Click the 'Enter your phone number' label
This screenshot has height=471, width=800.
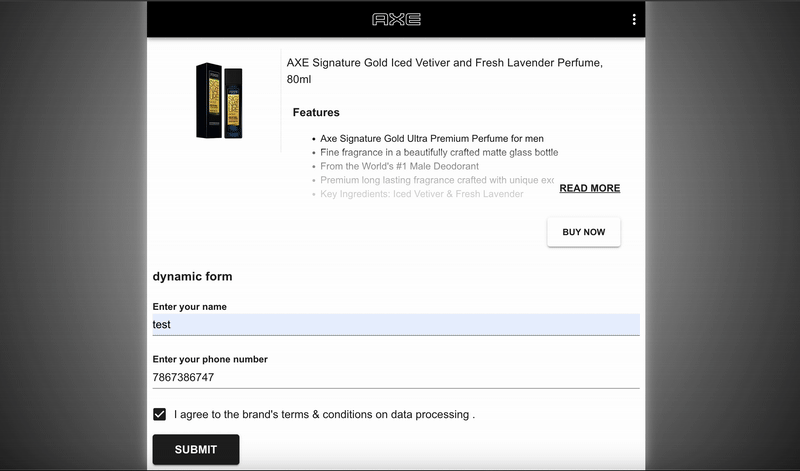click(210, 359)
